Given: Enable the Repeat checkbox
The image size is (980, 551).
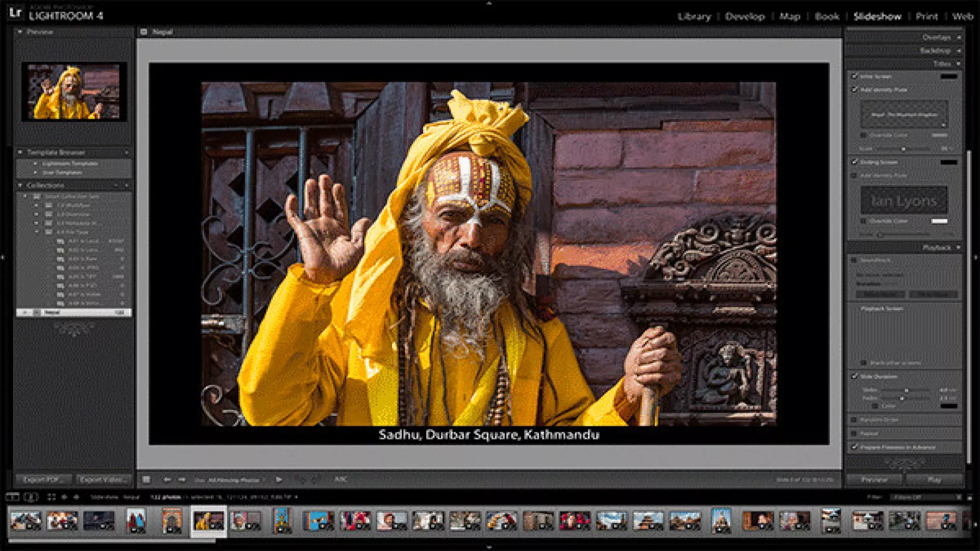Looking at the screenshot, I should tap(853, 433).
